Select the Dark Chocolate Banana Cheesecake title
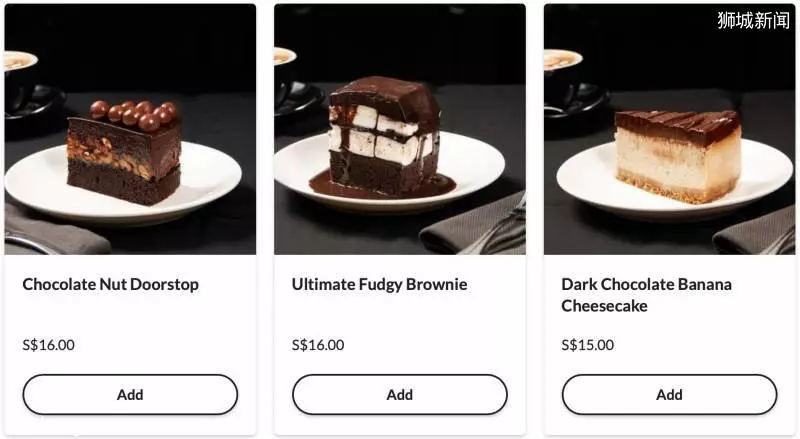Screen dimensions: 800x439 coord(646,295)
